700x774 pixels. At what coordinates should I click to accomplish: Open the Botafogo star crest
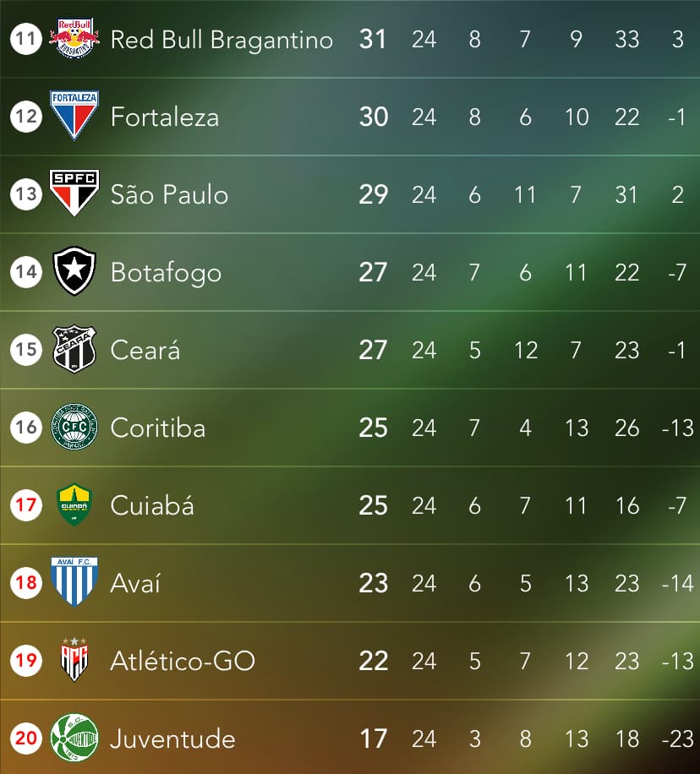(x=74, y=271)
